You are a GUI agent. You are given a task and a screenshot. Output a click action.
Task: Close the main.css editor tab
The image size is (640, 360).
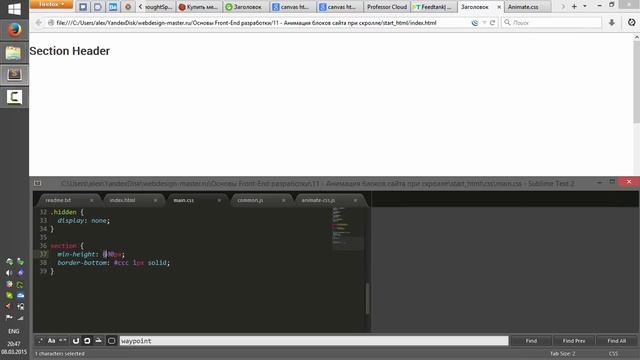pos(219,200)
